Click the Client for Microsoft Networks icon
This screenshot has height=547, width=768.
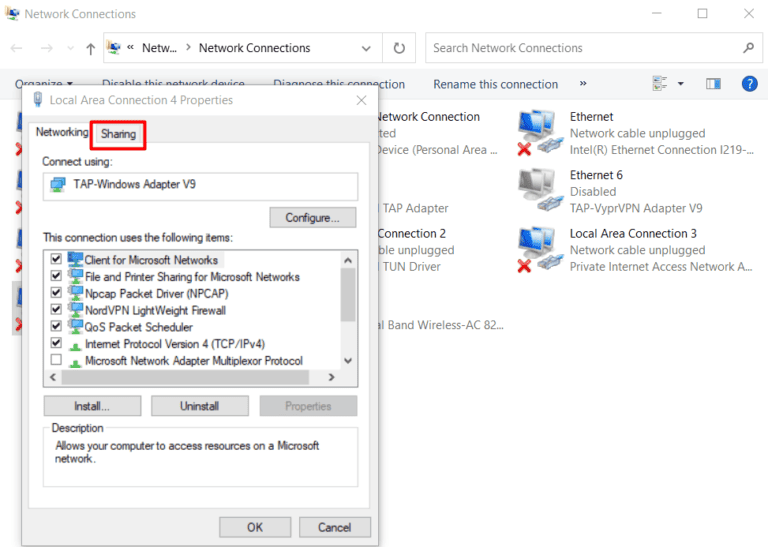pyautogui.click(x=75, y=259)
